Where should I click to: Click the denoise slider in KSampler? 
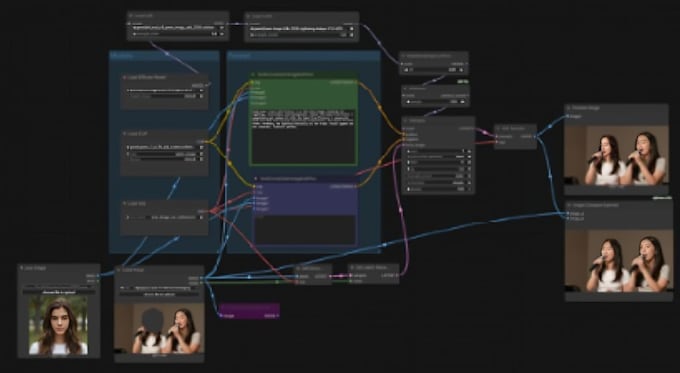click(x=438, y=189)
